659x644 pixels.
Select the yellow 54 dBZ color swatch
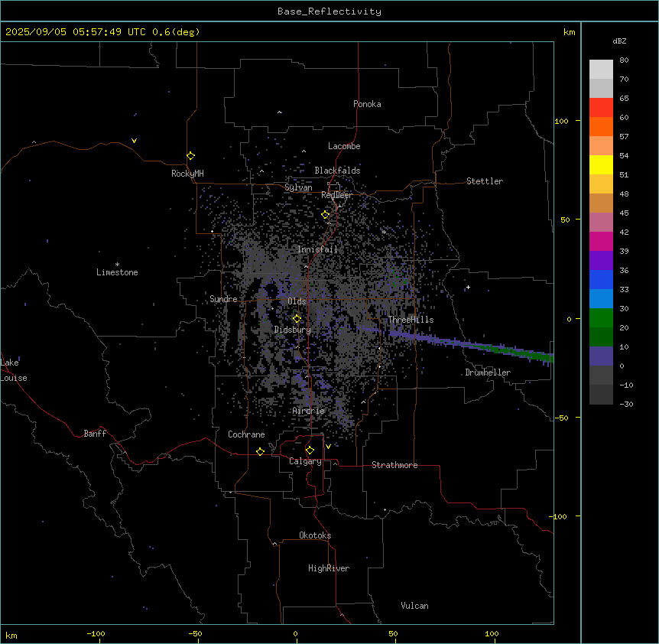pyautogui.click(x=601, y=164)
